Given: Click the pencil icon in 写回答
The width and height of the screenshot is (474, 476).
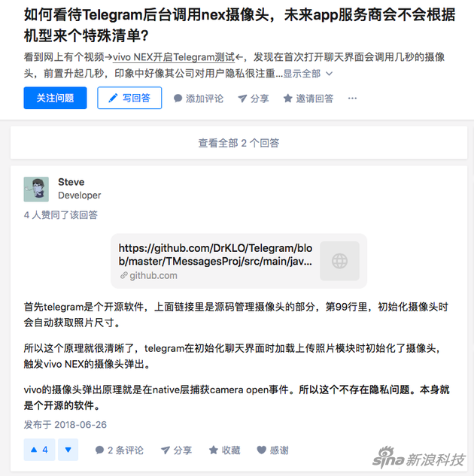Looking at the screenshot, I should (x=113, y=98).
